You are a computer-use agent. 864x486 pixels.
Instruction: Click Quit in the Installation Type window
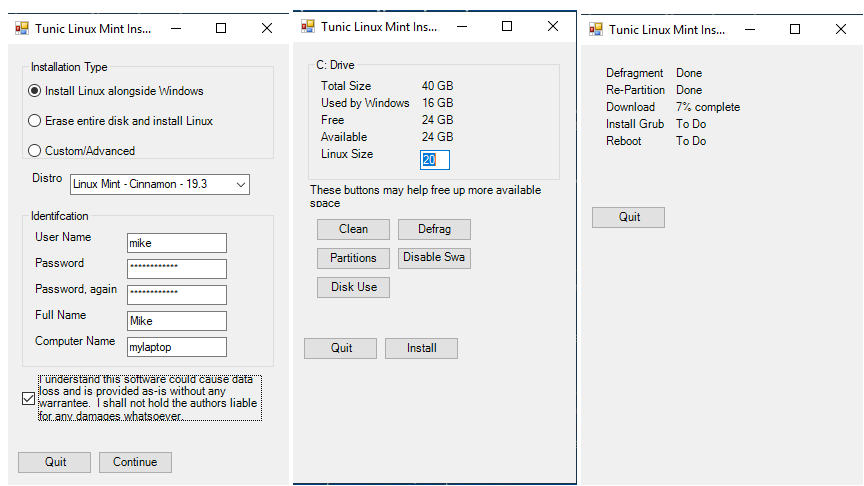coord(55,462)
